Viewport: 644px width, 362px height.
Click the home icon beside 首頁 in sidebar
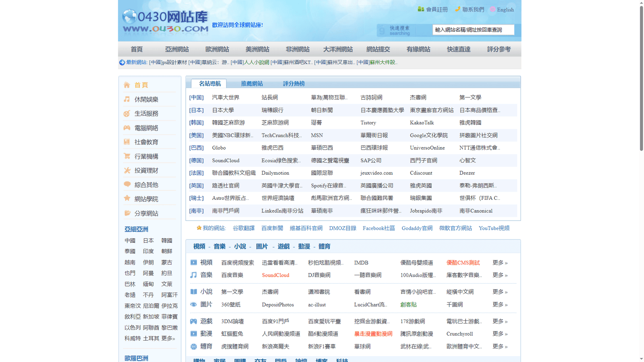(127, 85)
